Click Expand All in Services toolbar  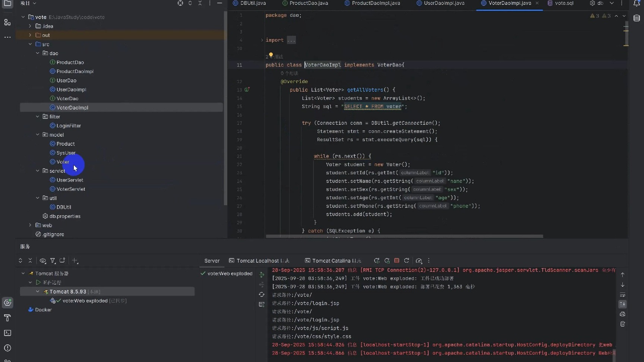[20, 261]
